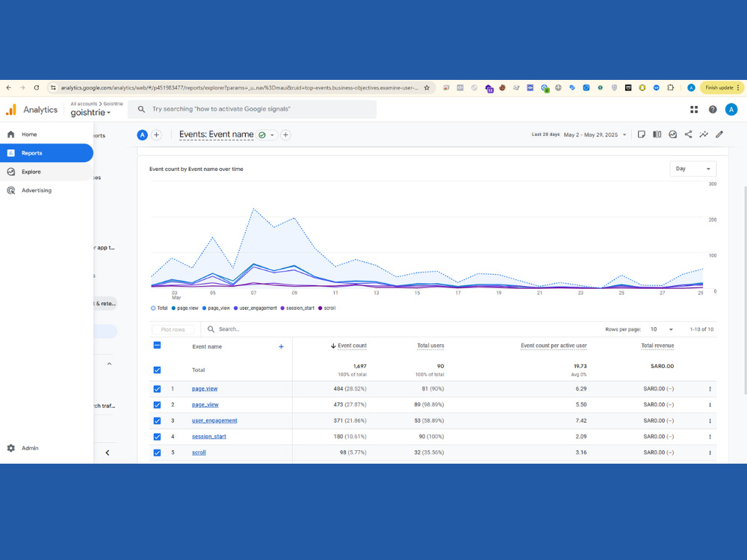The image size is (747, 560).
Task: Uncheck the page.view row checkbox
Action: pyautogui.click(x=157, y=389)
